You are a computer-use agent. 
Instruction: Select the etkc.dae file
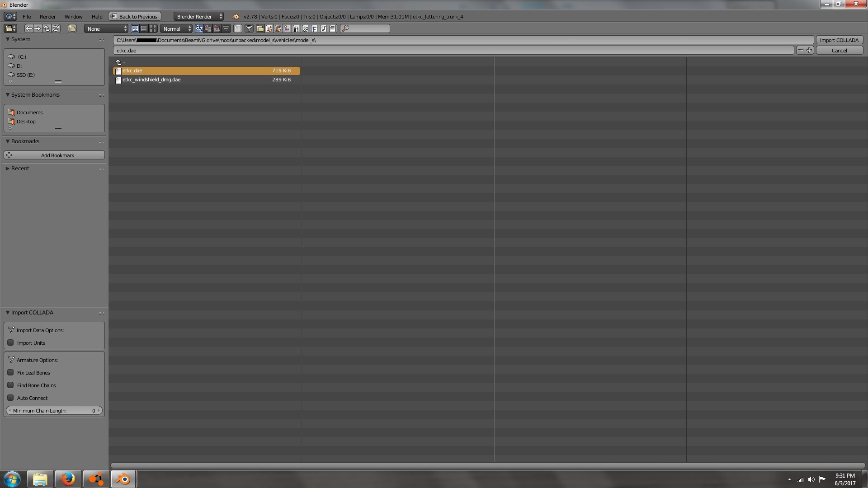point(207,70)
